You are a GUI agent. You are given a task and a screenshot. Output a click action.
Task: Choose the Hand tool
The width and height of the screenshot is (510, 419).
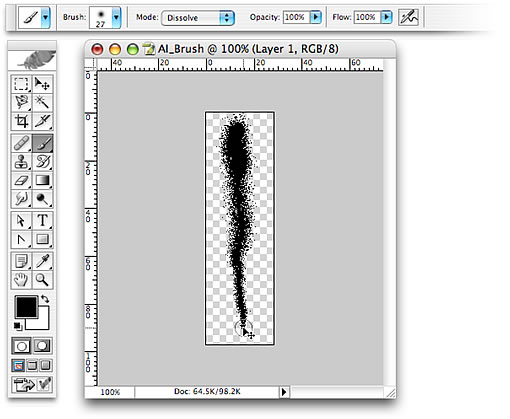point(21,280)
